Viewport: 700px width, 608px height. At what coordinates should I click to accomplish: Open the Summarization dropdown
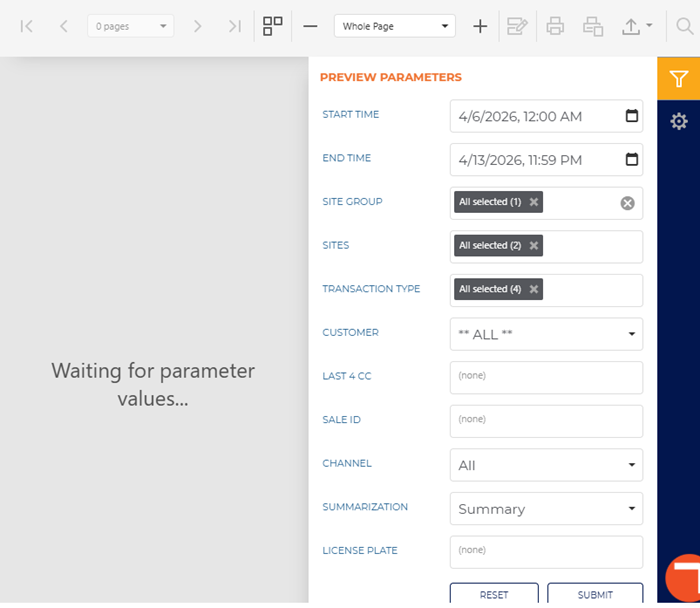(x=546, y=509)
